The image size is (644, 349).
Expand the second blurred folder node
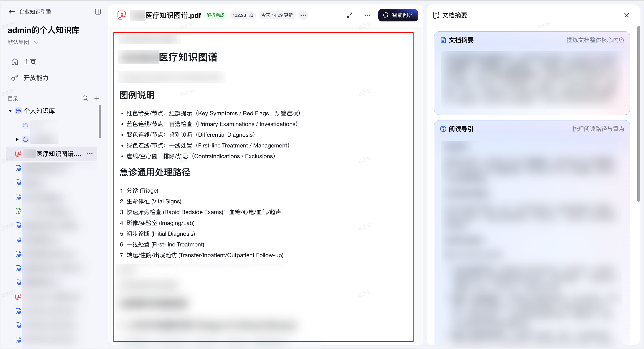17,139
